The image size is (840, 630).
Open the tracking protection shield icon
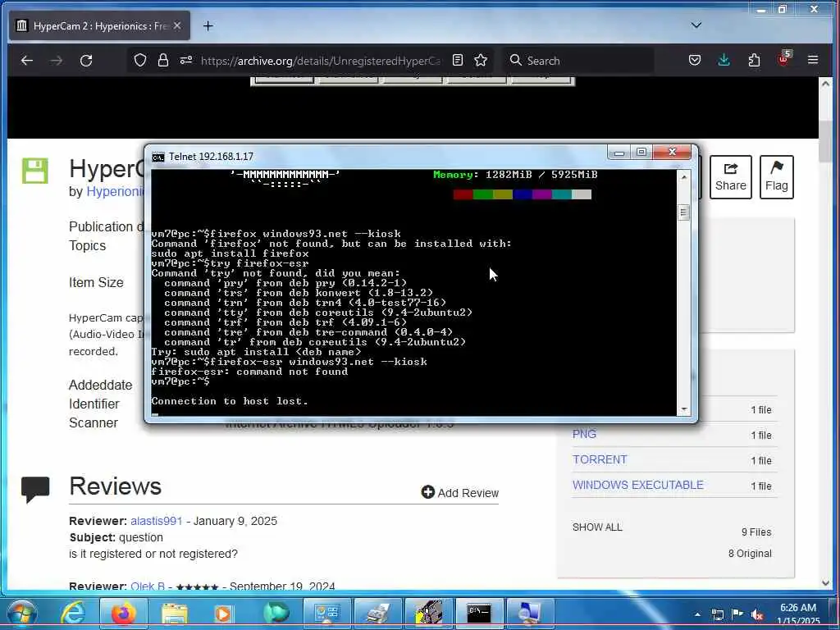(x=139, y=60)
